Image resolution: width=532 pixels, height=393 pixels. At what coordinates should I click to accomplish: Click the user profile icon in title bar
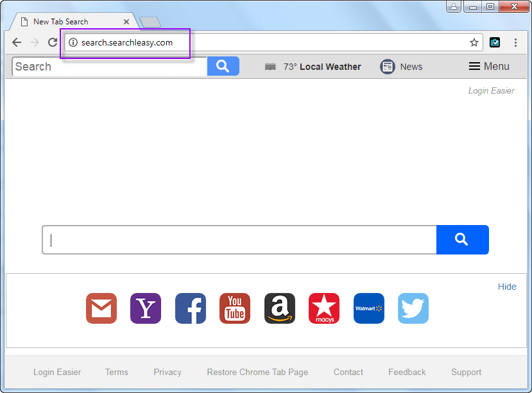(x=454, y=6)
